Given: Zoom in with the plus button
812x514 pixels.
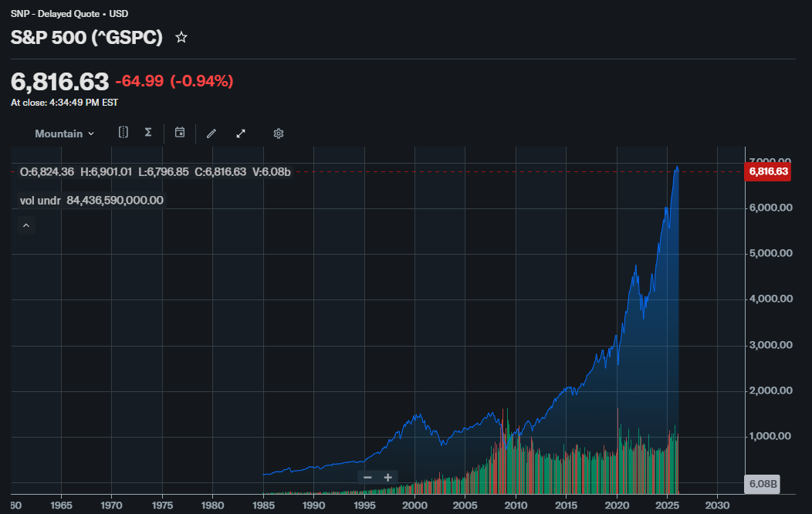Looking at the screenshot, I should [x=388, y=477].
